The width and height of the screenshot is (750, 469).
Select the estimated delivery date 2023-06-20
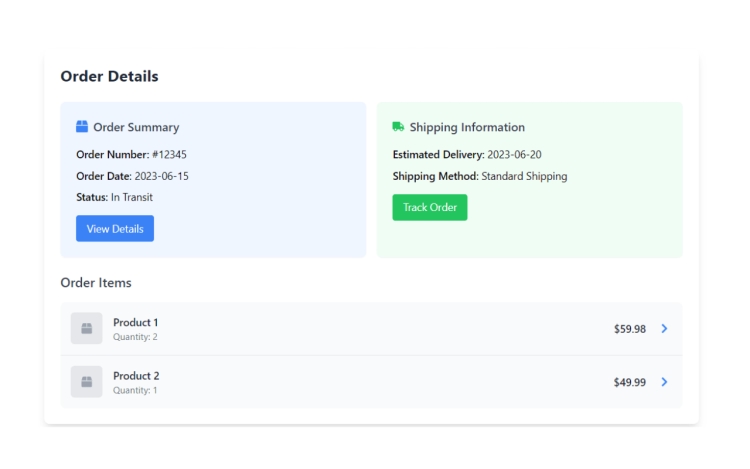(x=515, y=154)
